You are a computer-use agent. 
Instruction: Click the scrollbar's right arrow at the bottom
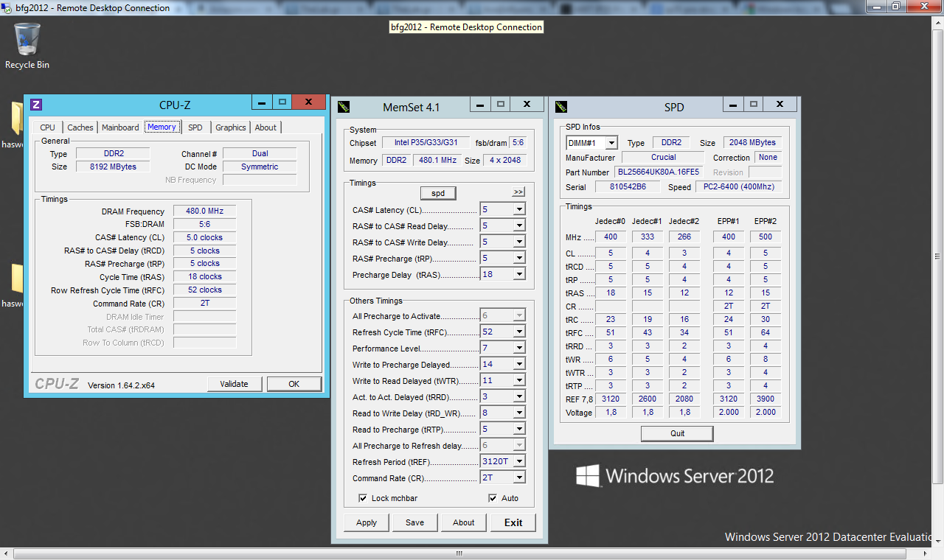[925, 553]
